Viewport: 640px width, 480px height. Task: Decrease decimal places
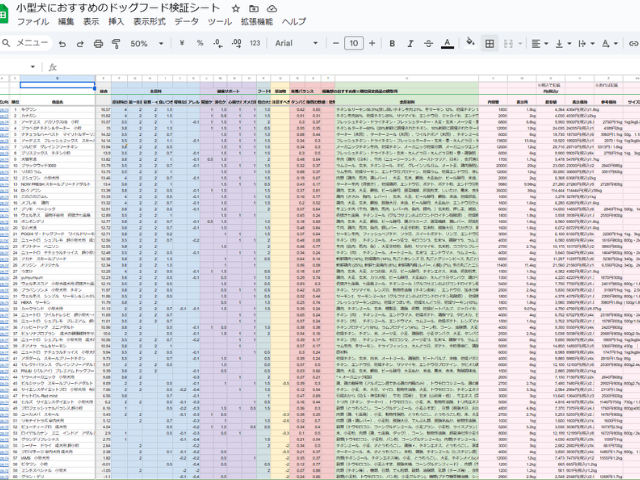click(x=218, y=43)
